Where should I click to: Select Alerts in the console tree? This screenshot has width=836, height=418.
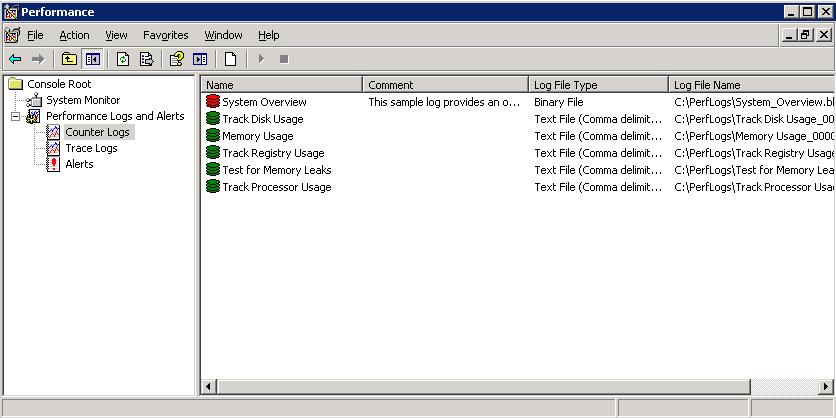79,164
